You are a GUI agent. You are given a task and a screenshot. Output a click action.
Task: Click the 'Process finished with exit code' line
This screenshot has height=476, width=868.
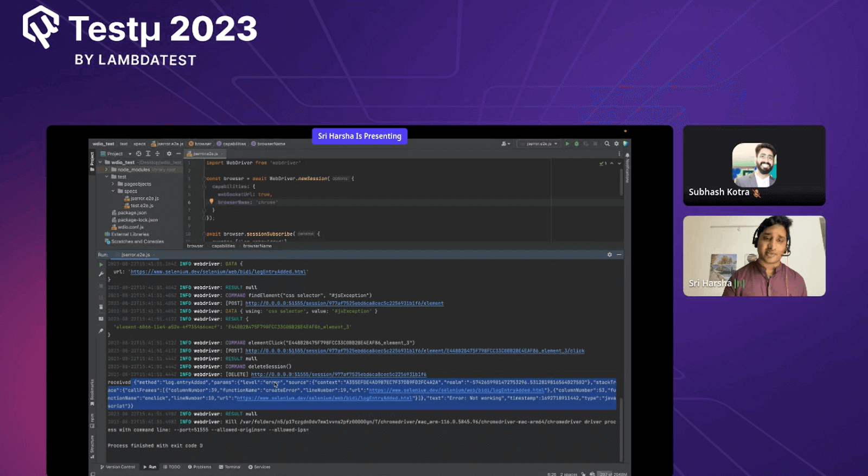coord(155,446)
